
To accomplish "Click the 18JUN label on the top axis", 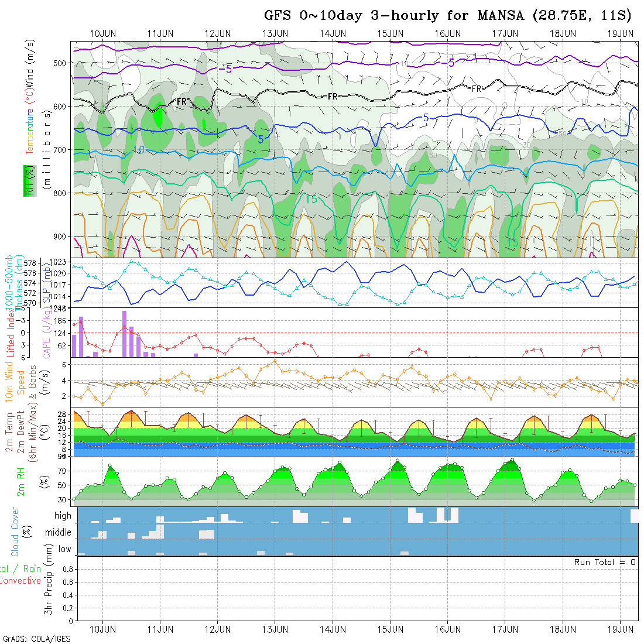I will (x=563, y=34).
